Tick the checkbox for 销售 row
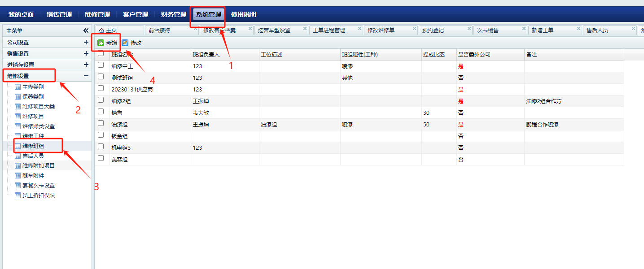This screenshot has height=269, width=644. pyautogui.click(x=101, y=112)
